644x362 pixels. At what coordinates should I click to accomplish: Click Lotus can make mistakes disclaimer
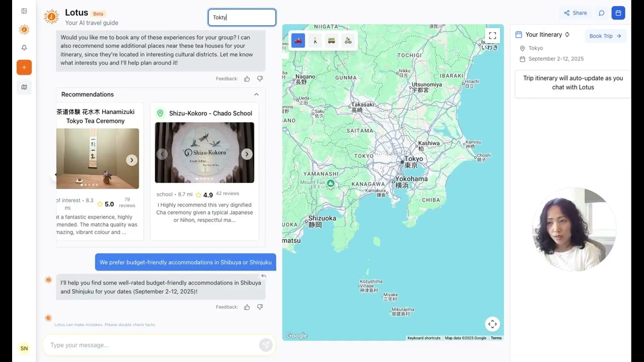105,325
